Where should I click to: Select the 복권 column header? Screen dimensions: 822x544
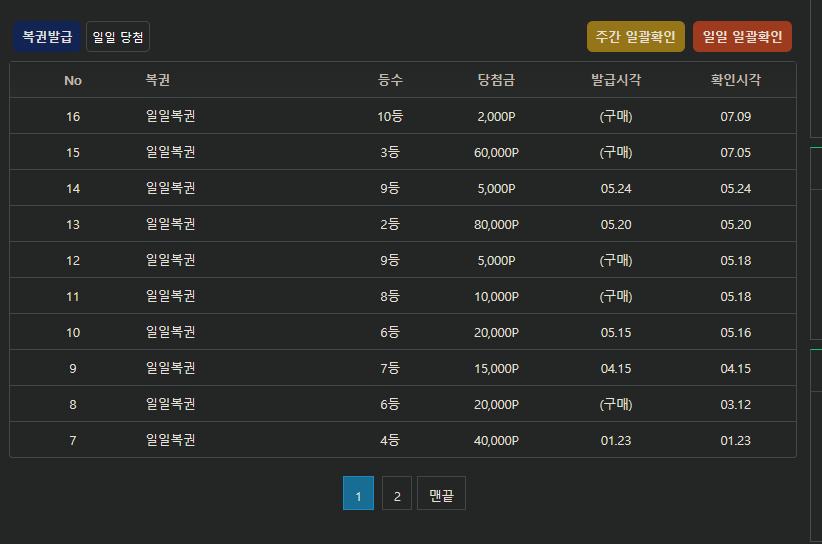click(158, 80)
